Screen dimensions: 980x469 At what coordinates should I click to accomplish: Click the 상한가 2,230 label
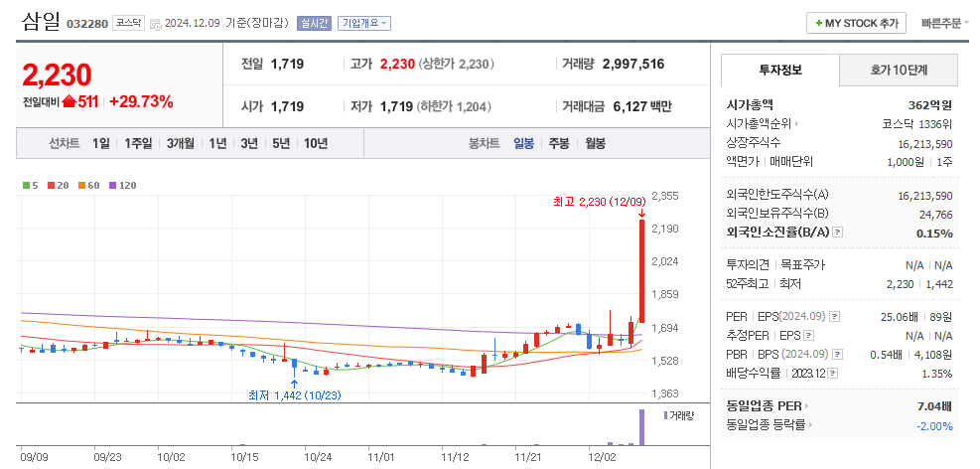457,64
